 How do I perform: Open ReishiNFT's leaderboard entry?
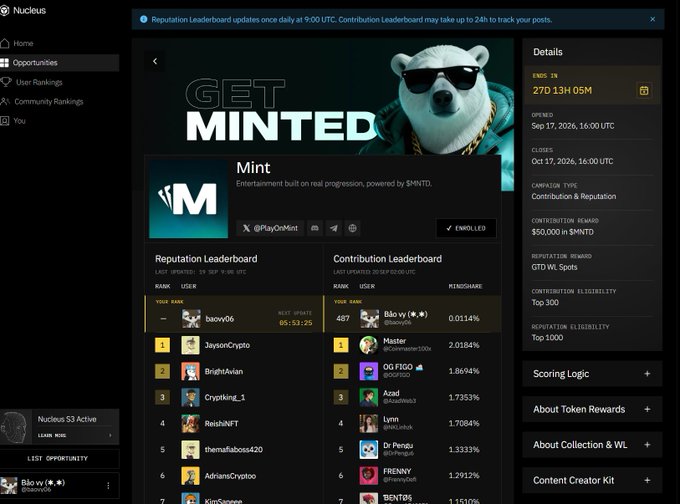(234, 423)
